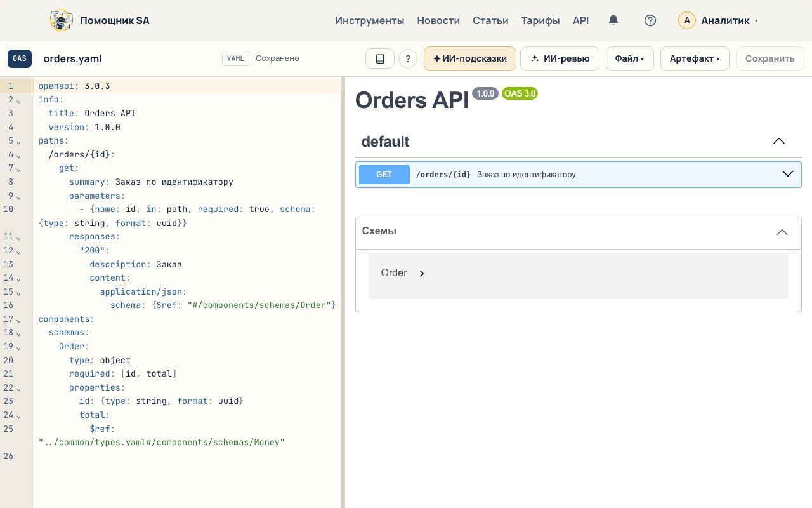Click the orders.yaml file name

point(72,58)
